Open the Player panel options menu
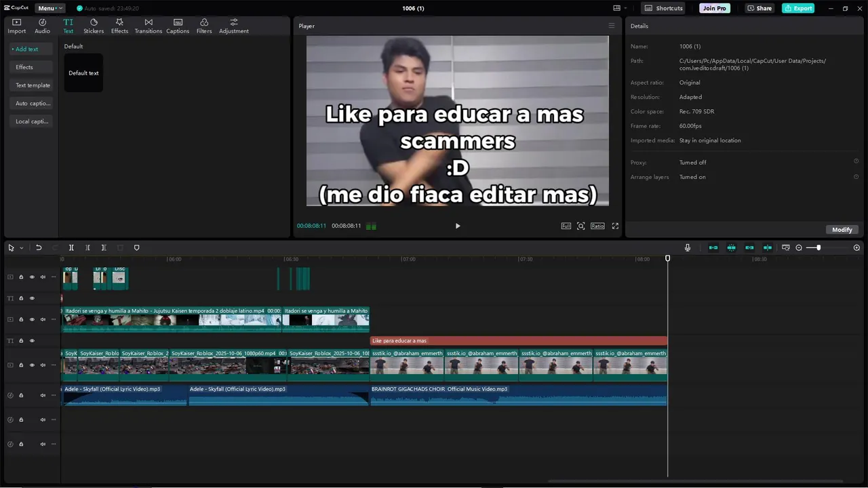Viewport: 868px width, 488px height. coord(611,26)
